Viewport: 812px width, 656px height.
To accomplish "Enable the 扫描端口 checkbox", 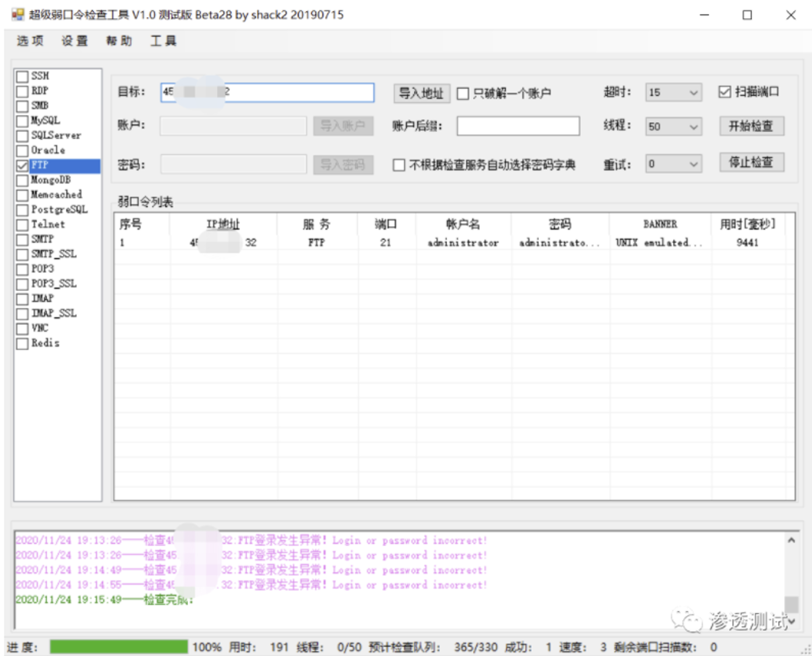I will tap(725, 92).
